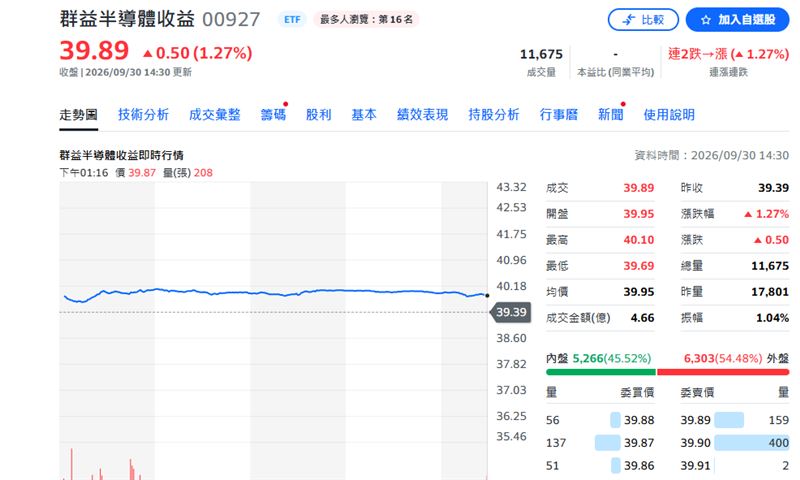Viewport: 800px width, 480px height.
Task: Click the 43.32 y-axis label
Action: click(x=511, y=187)
